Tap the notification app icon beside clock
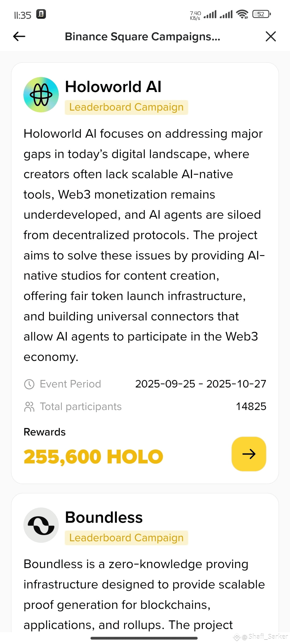This screenshot has height=644, width=290. point(41,14)
